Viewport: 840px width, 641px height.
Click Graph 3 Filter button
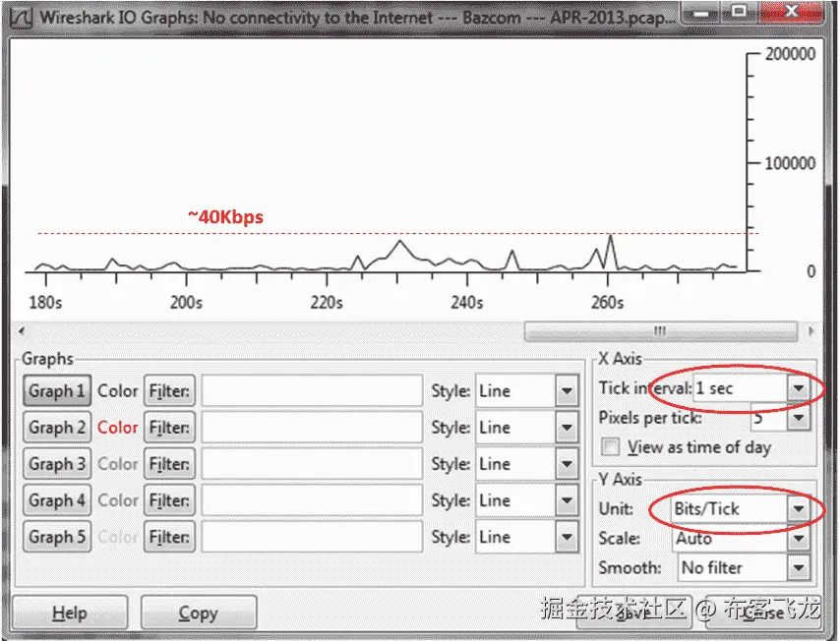(x=169, y=464)
